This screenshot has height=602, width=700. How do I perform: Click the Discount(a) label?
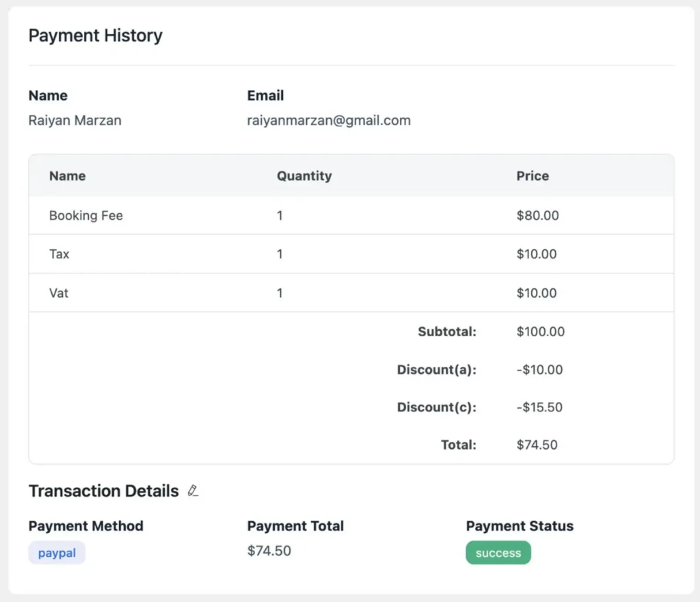tap(437, 370)
